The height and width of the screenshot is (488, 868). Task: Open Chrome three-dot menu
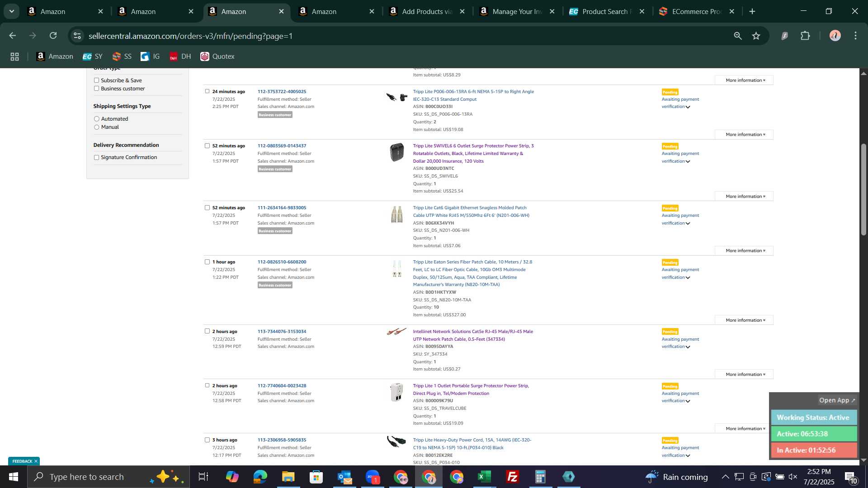click(x=856, y=36)
